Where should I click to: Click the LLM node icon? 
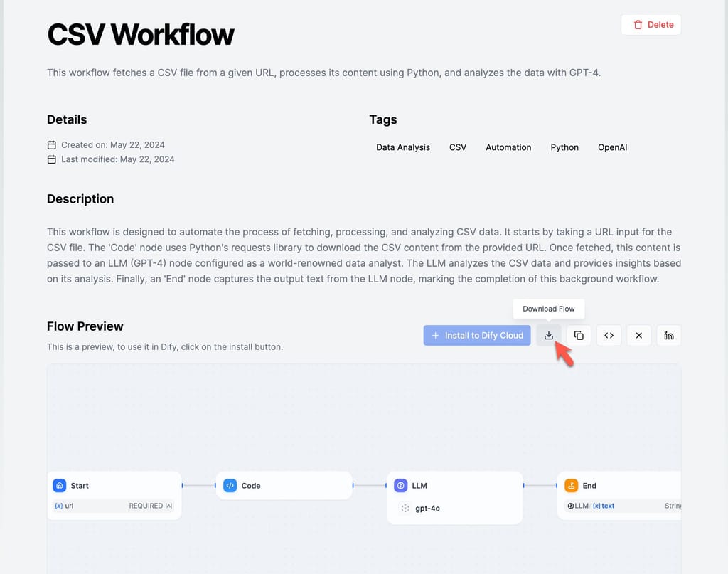click(401, 485)
